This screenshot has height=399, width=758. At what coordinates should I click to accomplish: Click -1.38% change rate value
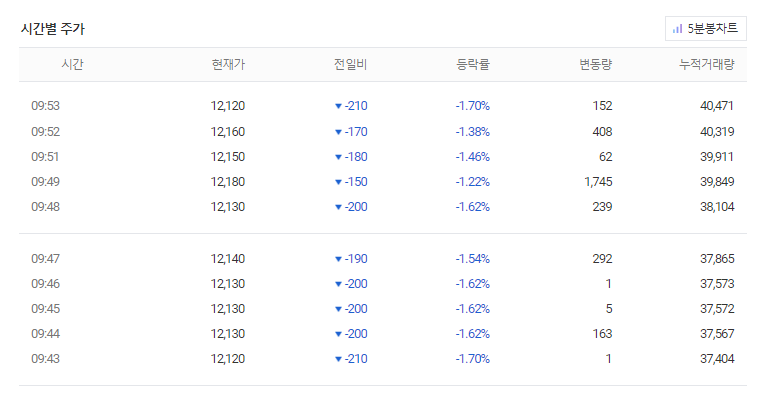click(473, 132)
